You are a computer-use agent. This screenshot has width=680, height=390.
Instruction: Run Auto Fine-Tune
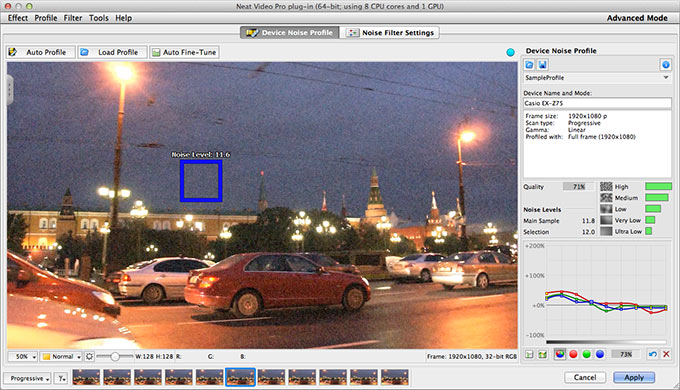point(184,52)
